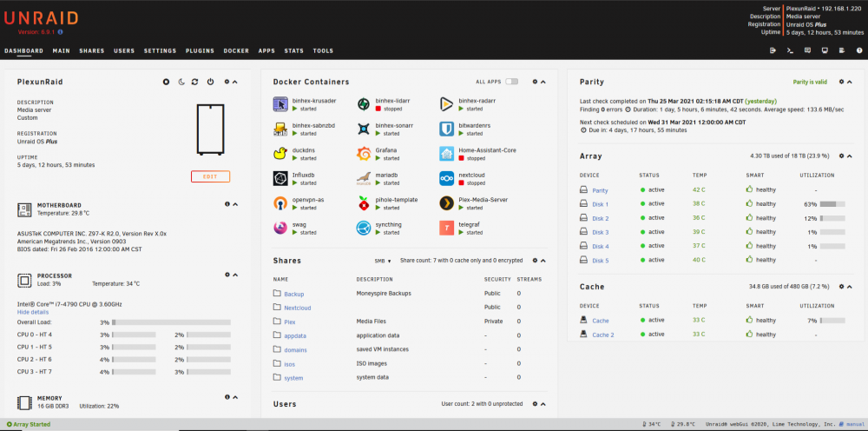Collapse the Cache section
The width and height of the screenshot is (868, 431).
[x=850, y=287]
